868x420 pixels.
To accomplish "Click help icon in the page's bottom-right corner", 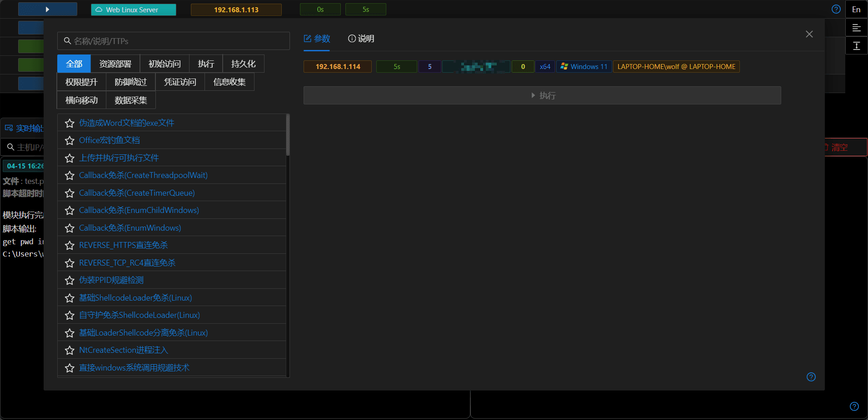I will (854, 406).
